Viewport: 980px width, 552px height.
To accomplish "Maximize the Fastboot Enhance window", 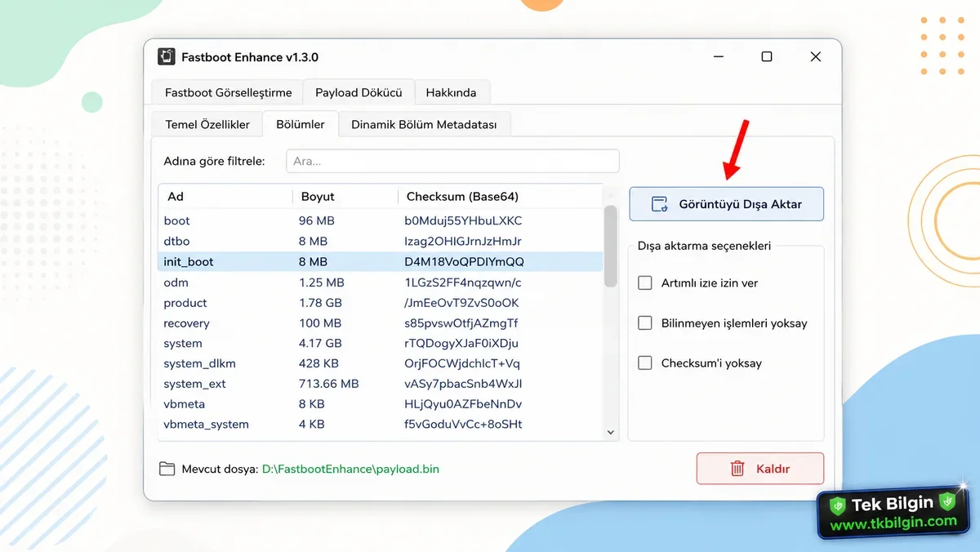I will click(766, 56).
